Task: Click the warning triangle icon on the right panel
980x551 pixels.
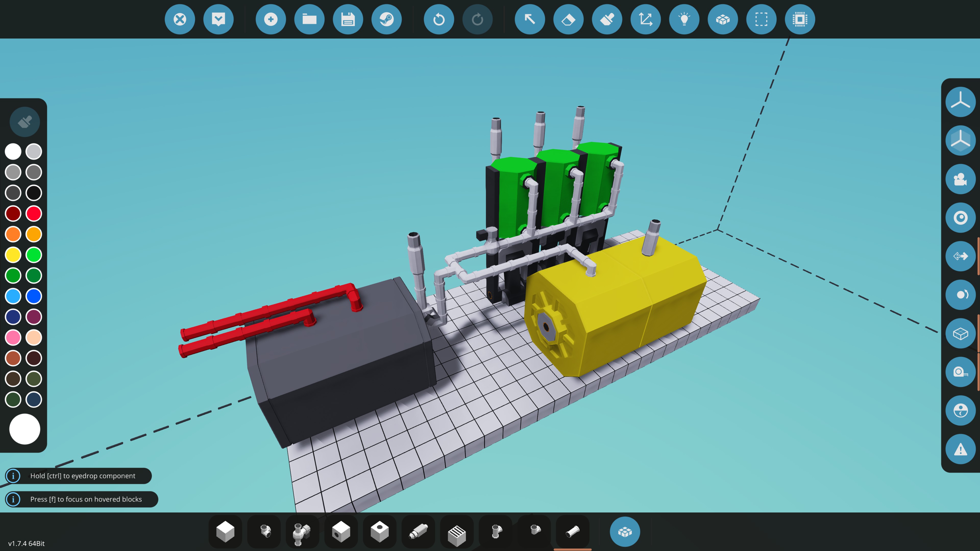Action: click(960, 449)
